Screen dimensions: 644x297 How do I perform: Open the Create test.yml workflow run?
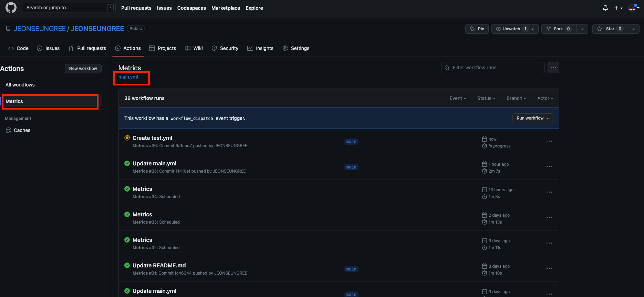click(152, 138)
